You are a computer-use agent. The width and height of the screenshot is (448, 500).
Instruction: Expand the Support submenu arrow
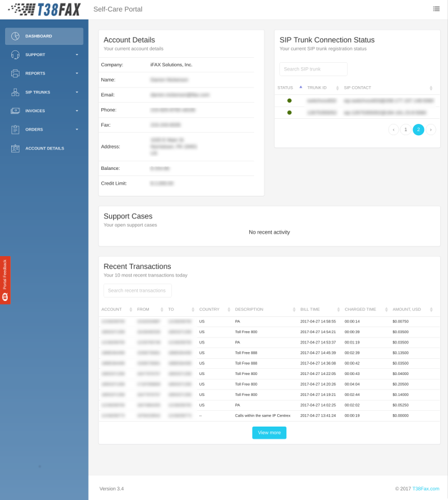77,55
